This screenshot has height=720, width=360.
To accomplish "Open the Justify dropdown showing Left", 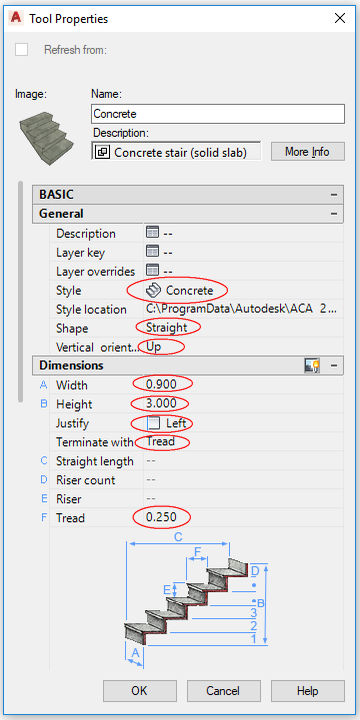I will point(243,423).
